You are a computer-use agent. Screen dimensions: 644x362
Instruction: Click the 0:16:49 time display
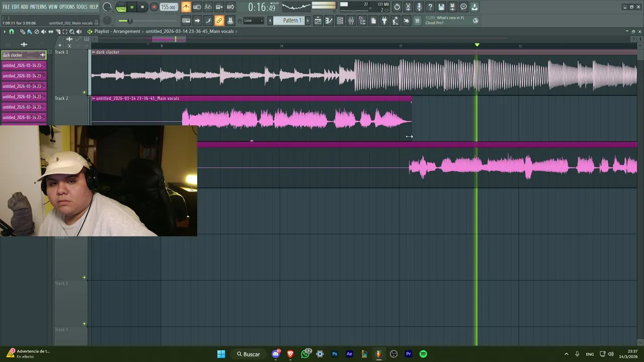[262, 8]
